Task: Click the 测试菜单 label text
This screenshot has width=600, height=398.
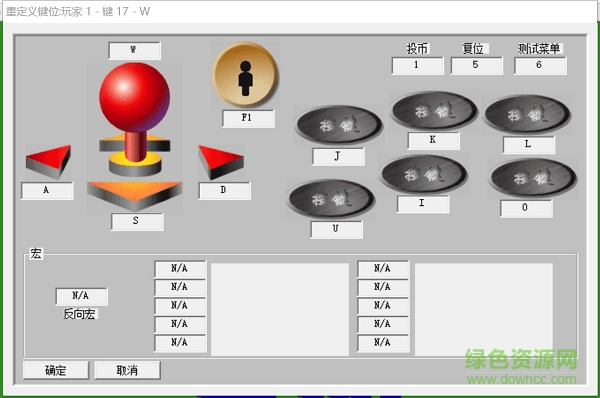Action: coord(539,49)
